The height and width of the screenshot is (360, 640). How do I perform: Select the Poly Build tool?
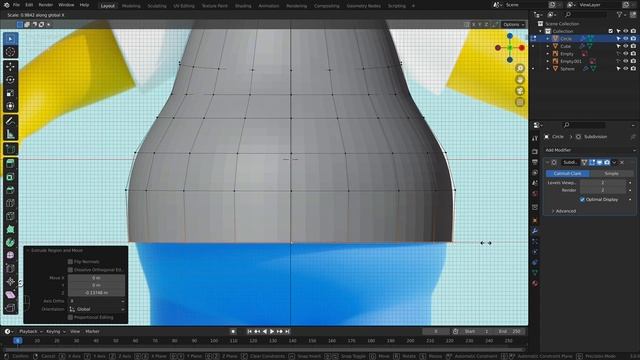click(x=10, y=229)
